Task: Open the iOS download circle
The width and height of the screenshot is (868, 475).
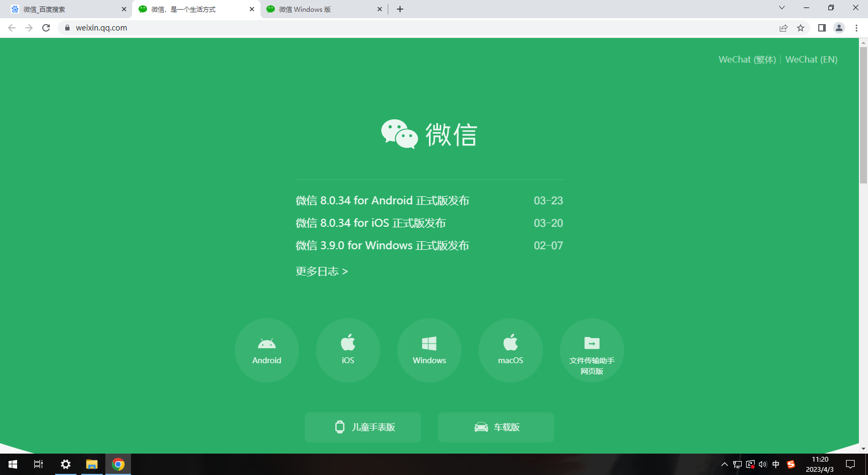Action: (348, 350)
